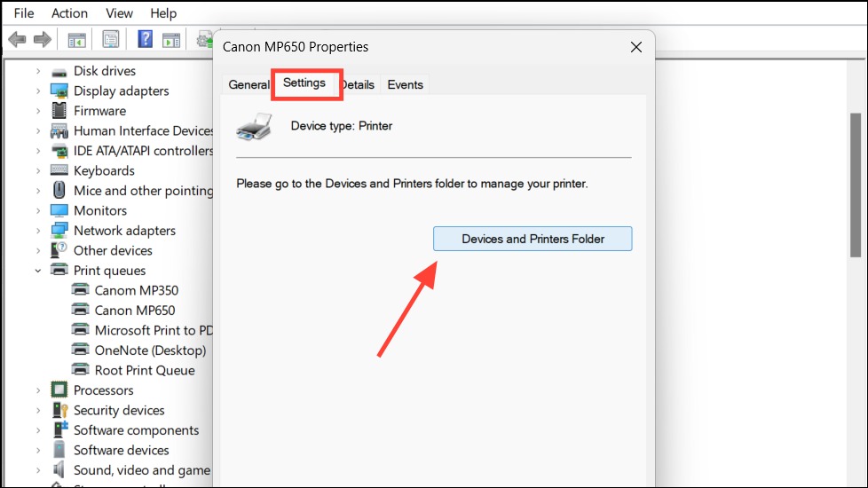
Task: Expand the Processors node
Action: point(38,390)
